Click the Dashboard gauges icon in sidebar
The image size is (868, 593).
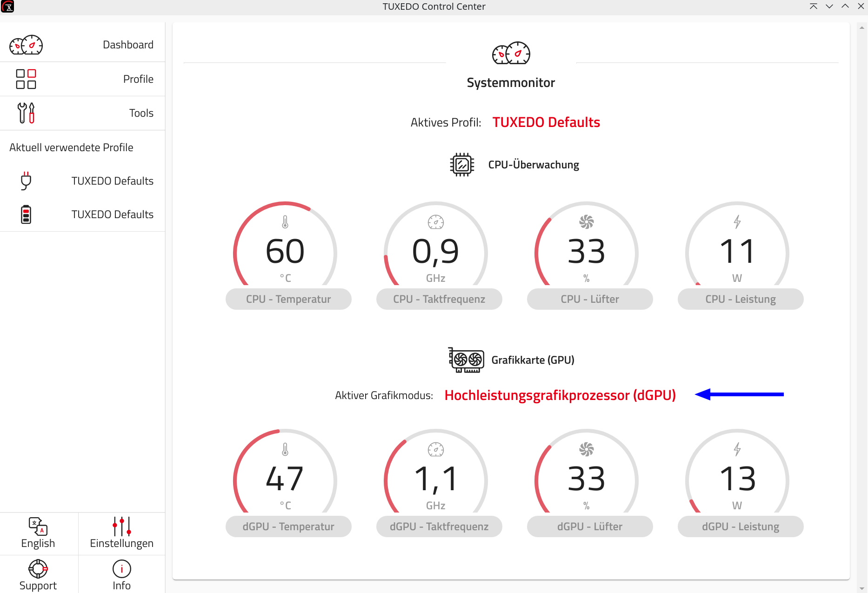(26, 45)
